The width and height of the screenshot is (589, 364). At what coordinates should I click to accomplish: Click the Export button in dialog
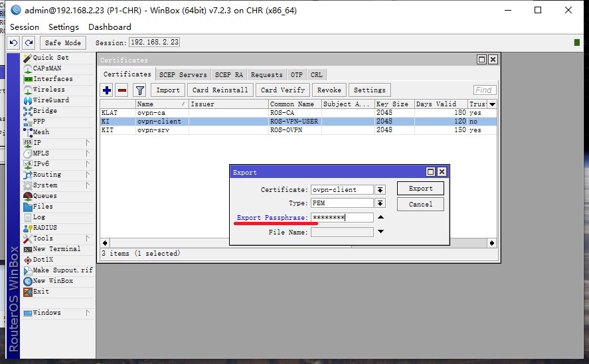pyautogui.click(x=420, y=189)
